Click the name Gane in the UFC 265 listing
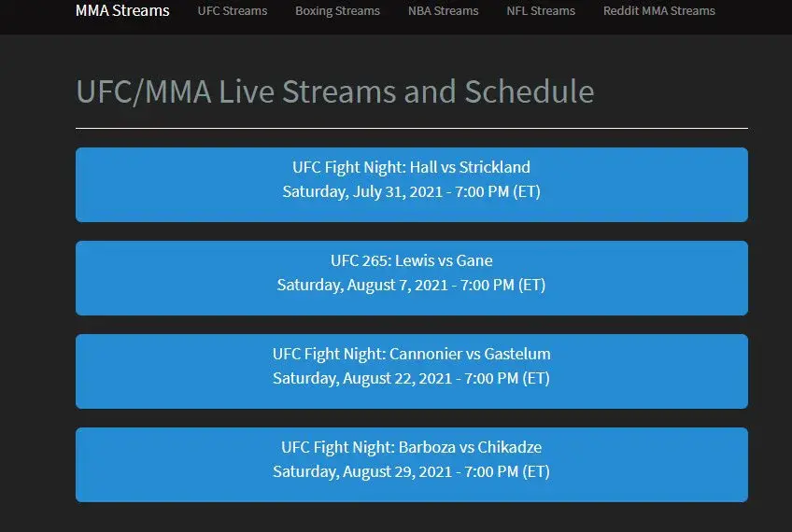Image resolution: width=792 pixels, height=532 pixels. [474, 260]
